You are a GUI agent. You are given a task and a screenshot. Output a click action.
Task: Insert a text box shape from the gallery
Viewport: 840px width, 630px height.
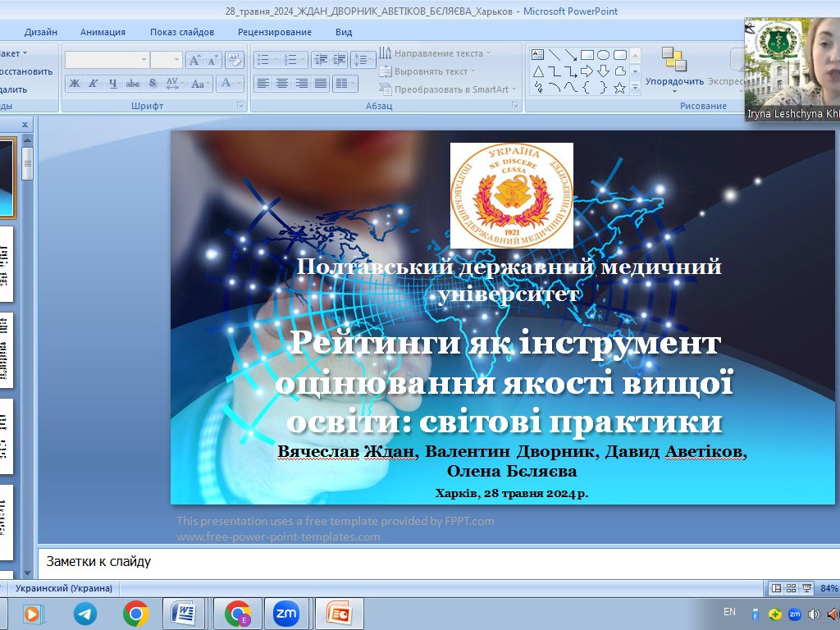coord(537,55)
